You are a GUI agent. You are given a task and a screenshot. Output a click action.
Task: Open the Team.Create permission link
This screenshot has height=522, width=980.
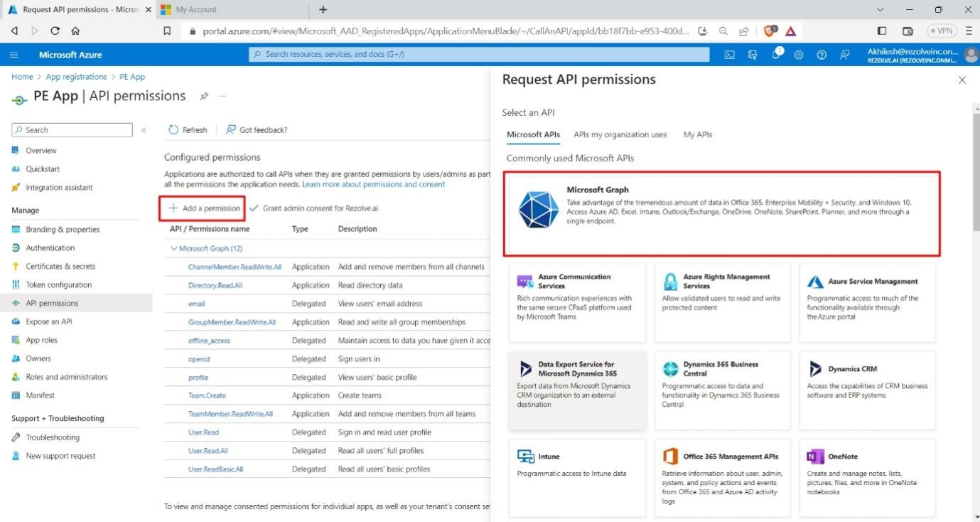tap(207, 395)
